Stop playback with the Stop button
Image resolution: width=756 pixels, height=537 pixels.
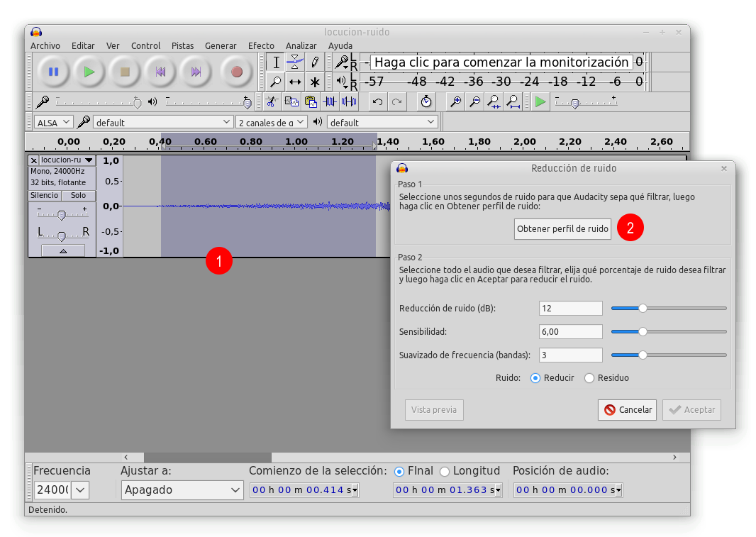click(125, 72)
